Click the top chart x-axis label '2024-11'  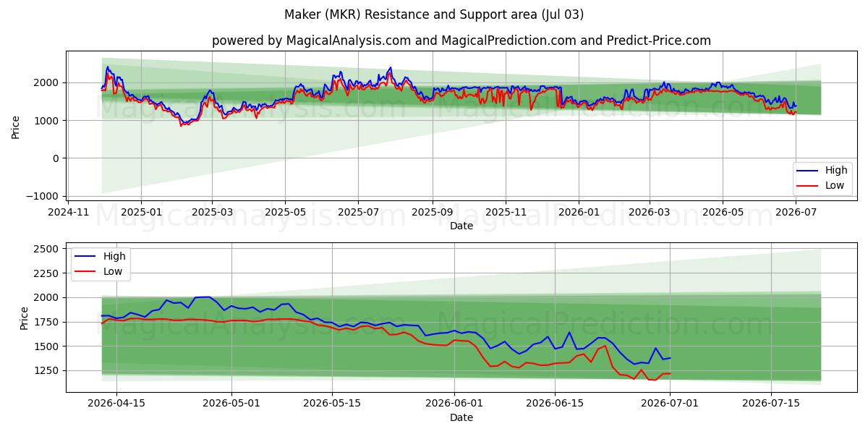(69, 212)
